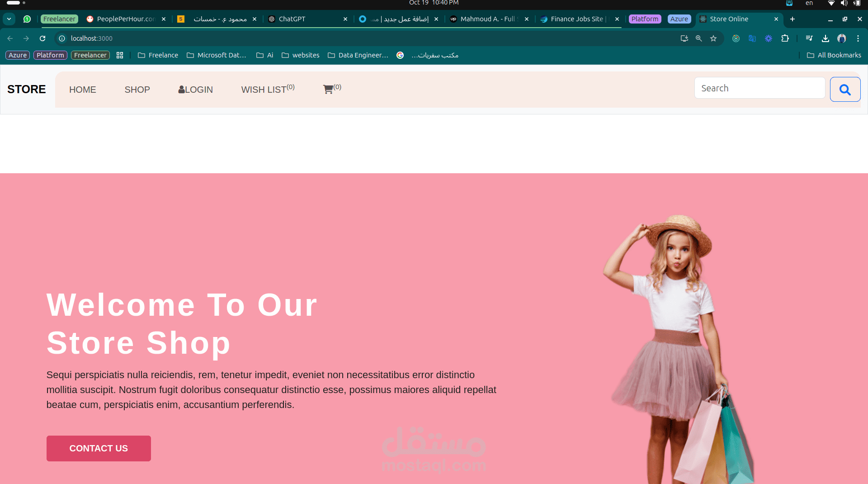Click the page info icon beside localhost:3000

pyautogui.click(x=62, y=38)
